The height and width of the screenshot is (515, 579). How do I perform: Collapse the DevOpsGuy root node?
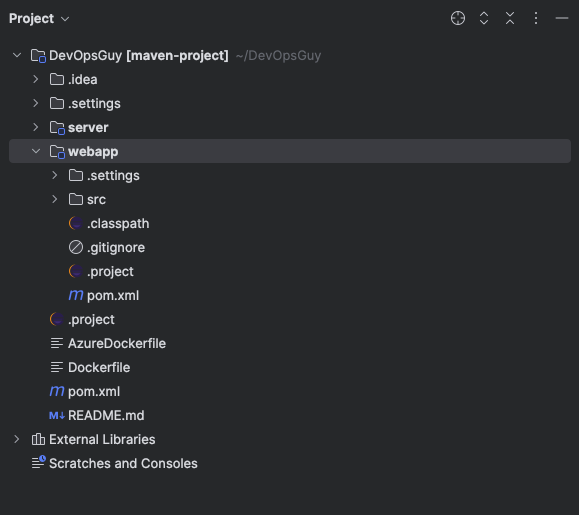point(17,55)
